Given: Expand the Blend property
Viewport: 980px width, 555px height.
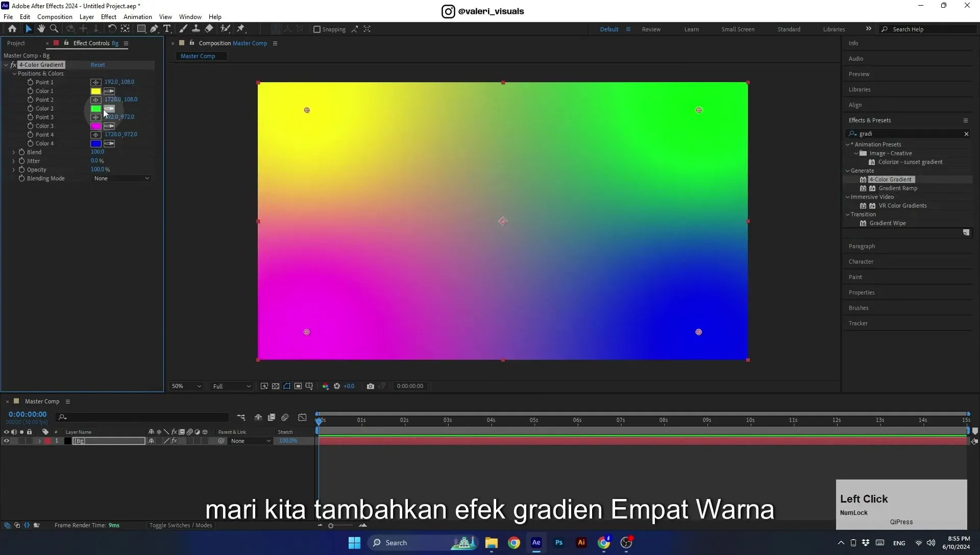Looking at the screenshot, I should coord(14,152).
